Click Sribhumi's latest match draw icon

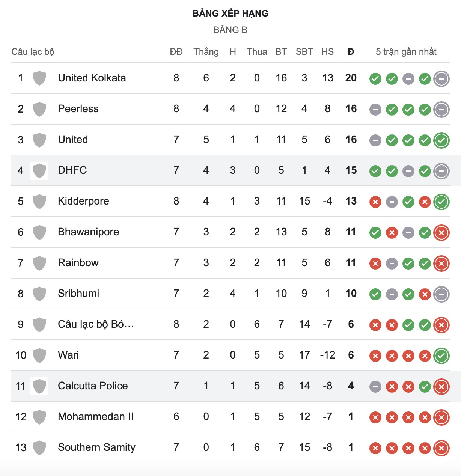click(441, 294)
